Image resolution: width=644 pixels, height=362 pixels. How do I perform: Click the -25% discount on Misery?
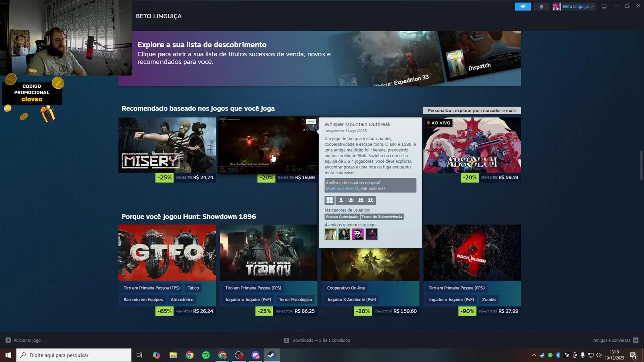165,177
